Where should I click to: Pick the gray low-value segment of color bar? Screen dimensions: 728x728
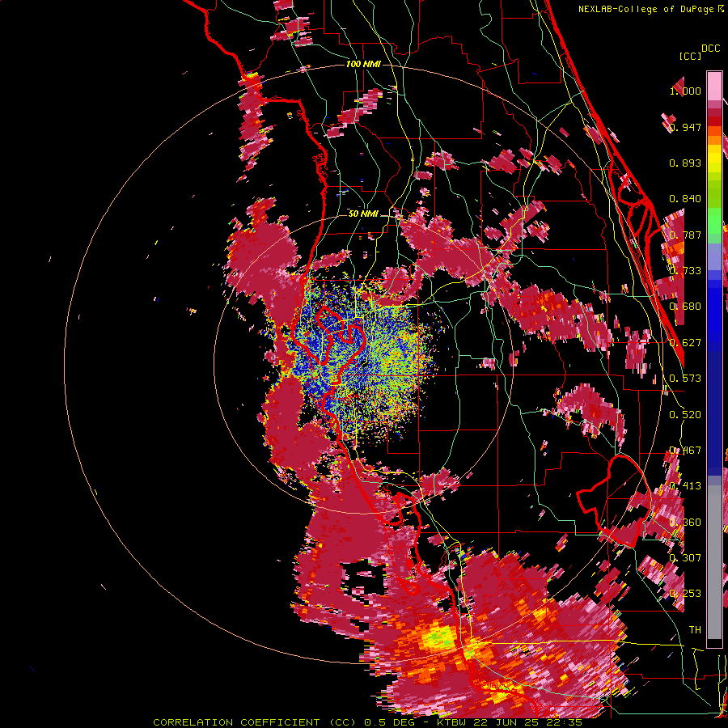[x=714, y=562]
